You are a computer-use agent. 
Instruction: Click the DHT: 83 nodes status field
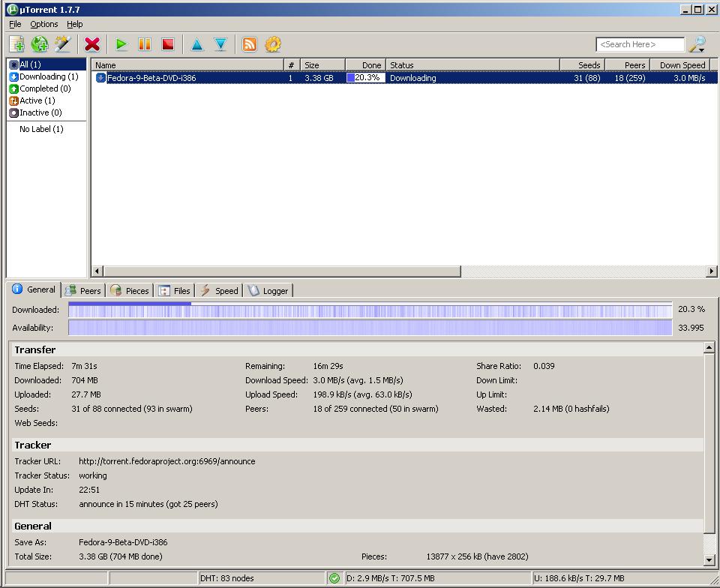point(262,578)
